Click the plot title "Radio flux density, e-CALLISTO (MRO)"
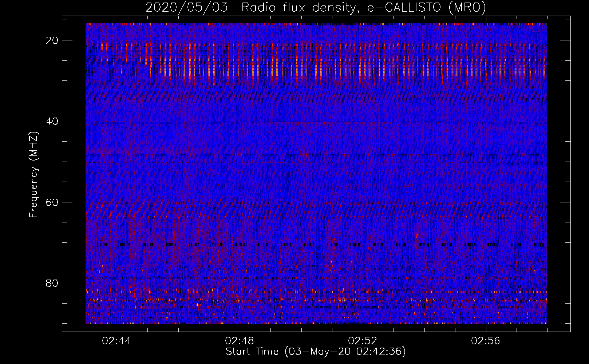Screen dimensions: 589x364 point(363,8)
